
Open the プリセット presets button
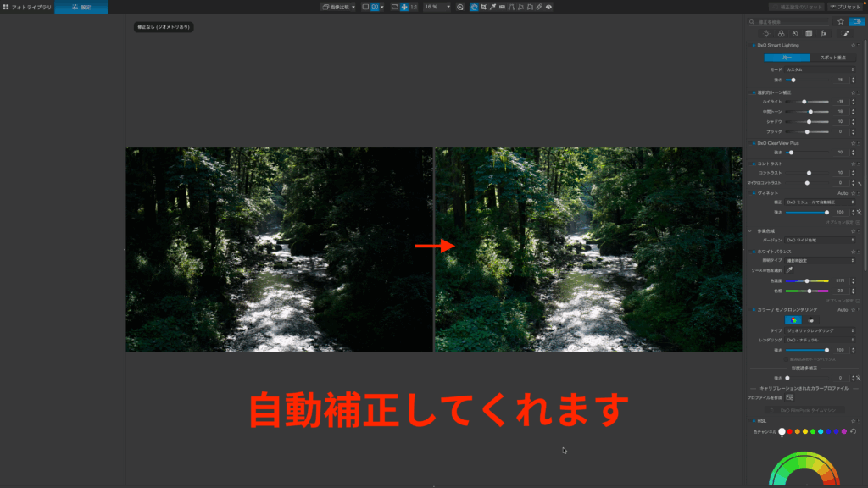coord(845,7)
